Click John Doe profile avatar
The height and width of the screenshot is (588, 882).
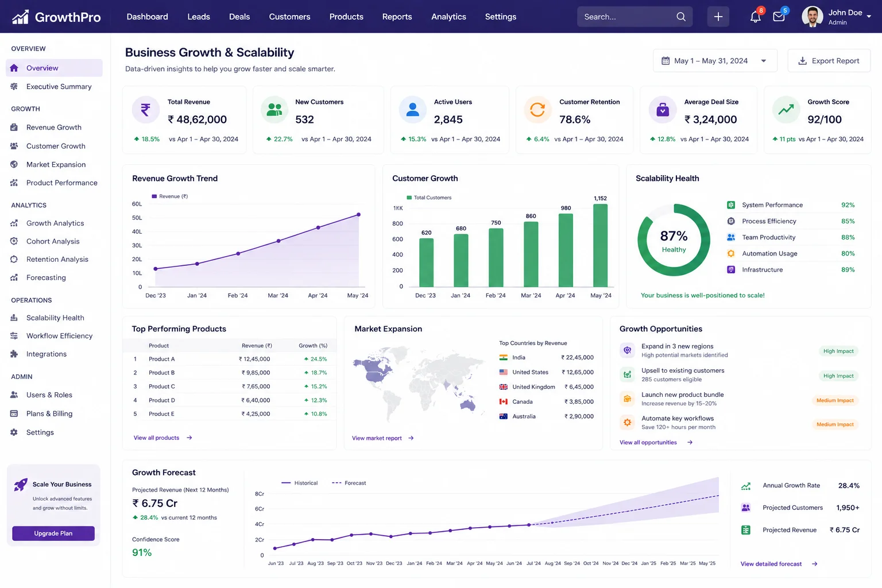click(812, 17)
